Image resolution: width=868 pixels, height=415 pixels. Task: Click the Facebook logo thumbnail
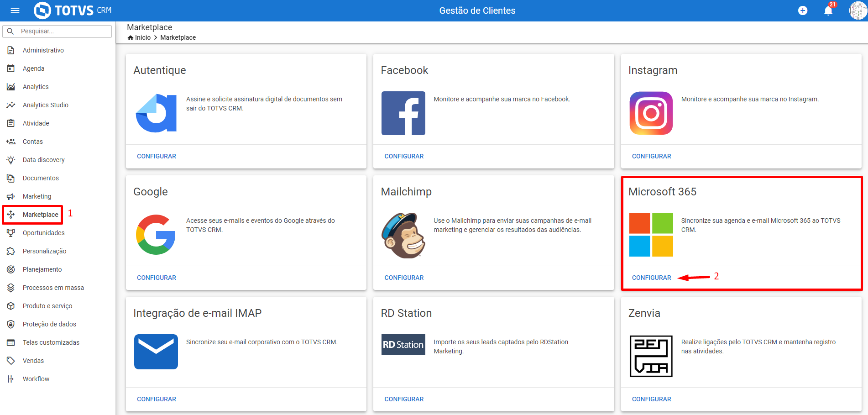tap(403, 113)
